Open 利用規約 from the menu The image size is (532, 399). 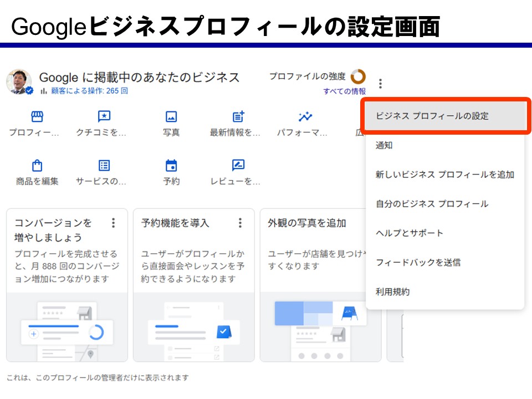point(445,291)
